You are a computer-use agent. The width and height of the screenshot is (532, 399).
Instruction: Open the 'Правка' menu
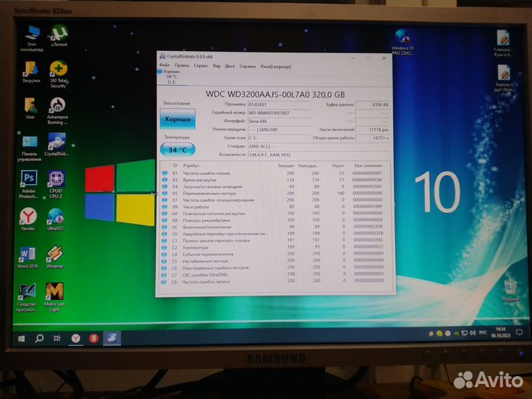[x=182, y=65]
